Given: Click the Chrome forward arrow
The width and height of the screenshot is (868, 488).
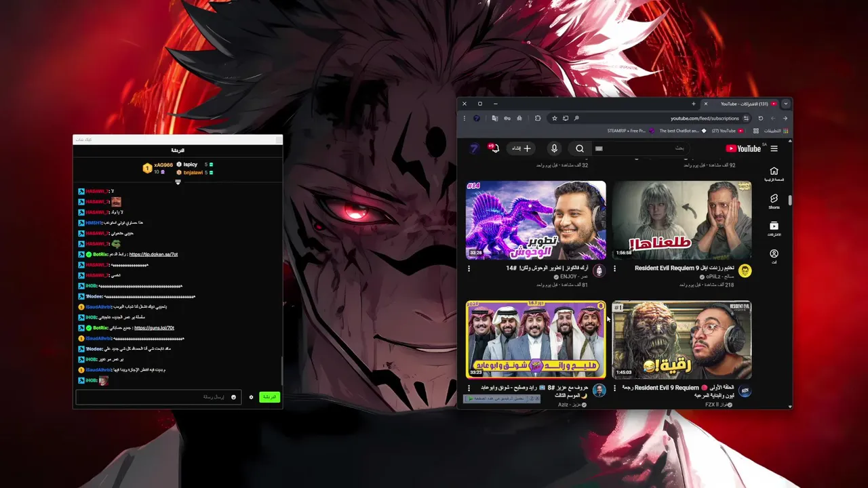Looking at the screenshot, I should 773,118.
